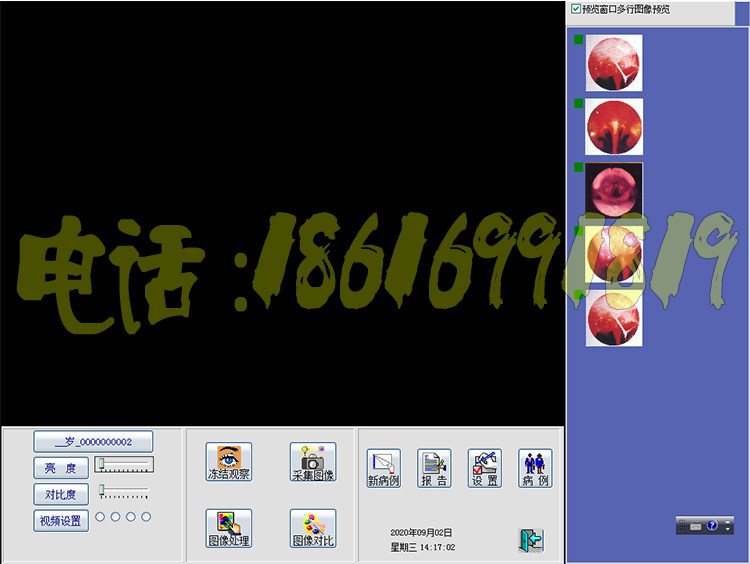Select the last thumbnail in preview list
The image size is (750, 564).
click(614, 318)
